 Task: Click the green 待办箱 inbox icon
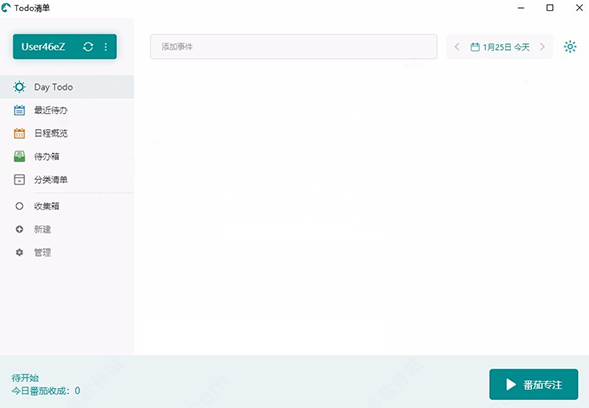[20, 156]
